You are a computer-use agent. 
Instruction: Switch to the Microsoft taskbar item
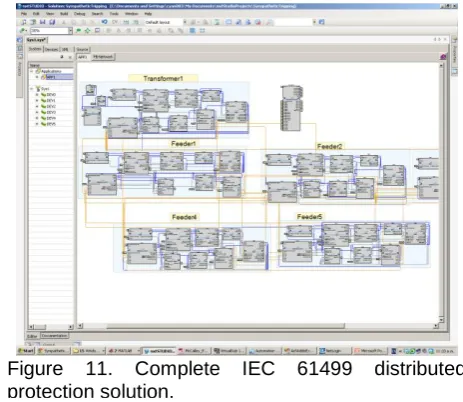pyautogui.click(x=371, y=351)
